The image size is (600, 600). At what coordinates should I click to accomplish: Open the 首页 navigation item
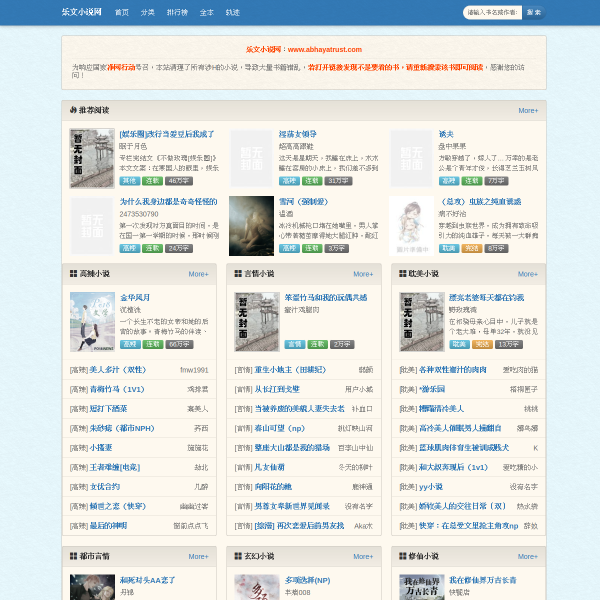122,13
